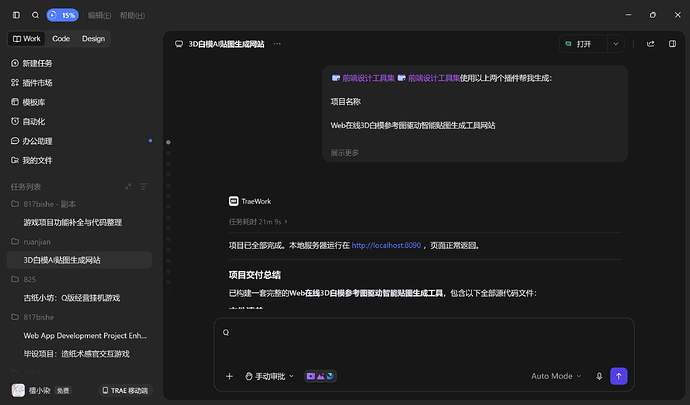
Task: Open task 毕设项目：造纸术感官交互游戏
Action: tap(79, 354)
